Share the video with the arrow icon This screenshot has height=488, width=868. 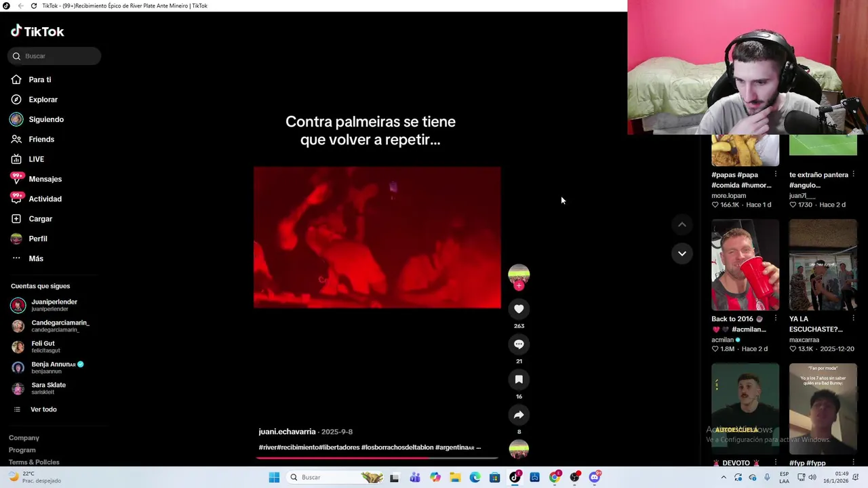pyautogui.click(x=519, y=415)
